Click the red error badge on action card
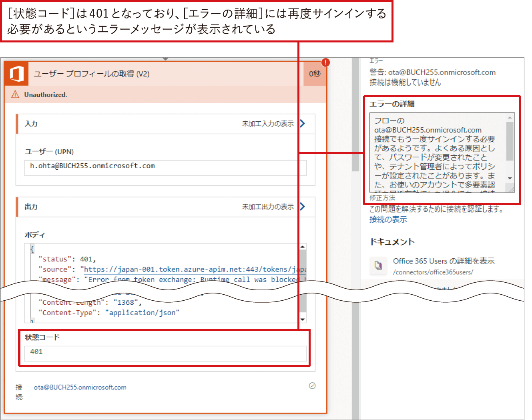The image size is (532, 420). [326, 62]
